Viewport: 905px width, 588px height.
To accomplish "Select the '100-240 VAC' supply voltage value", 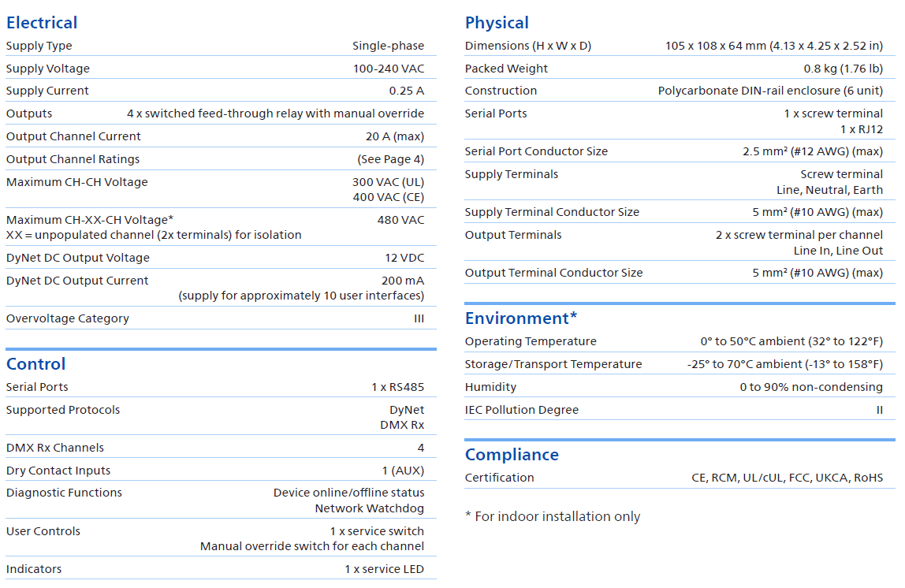I will pos(389,69).
